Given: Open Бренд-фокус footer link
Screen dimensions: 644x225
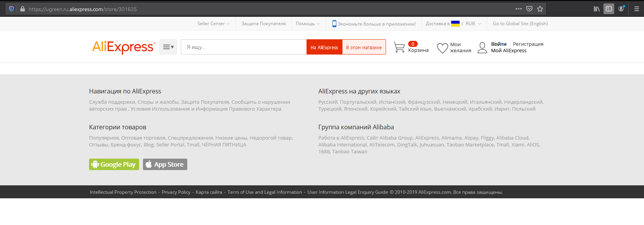Looking at the screenshot, I should click(x=126, y=145).
